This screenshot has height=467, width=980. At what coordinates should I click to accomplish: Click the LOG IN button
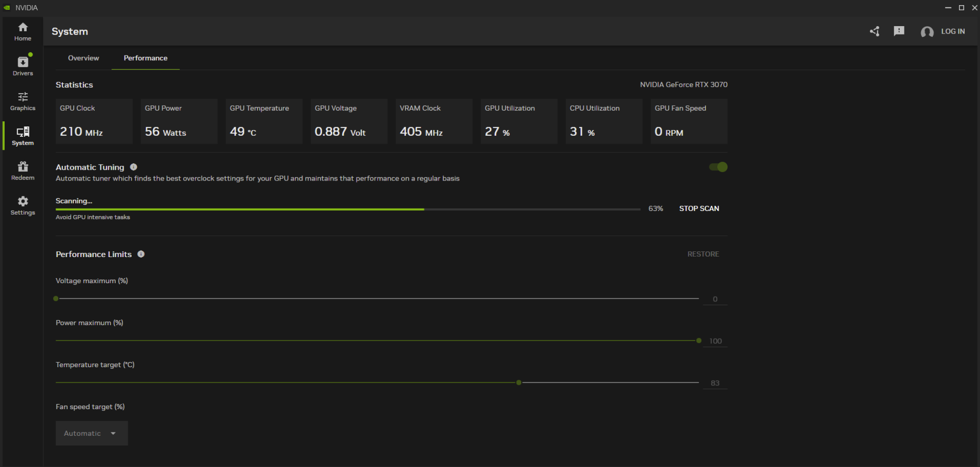click(x=953, y=31)
